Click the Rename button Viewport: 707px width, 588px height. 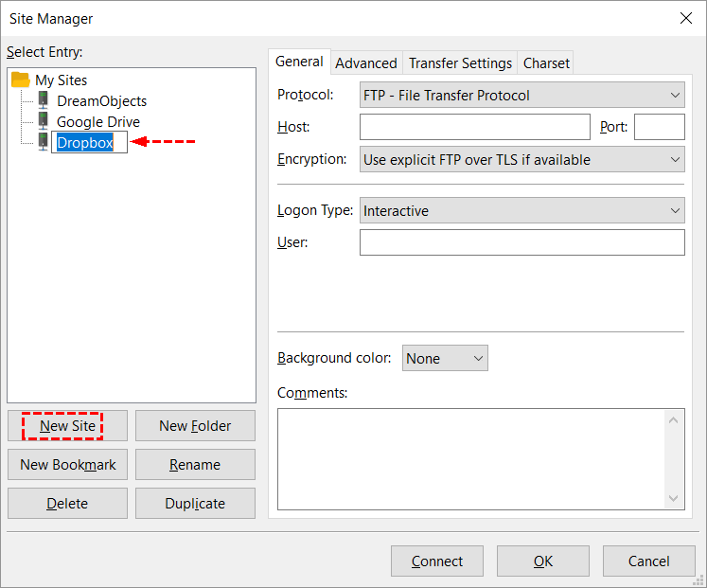(x=195, y=465)
